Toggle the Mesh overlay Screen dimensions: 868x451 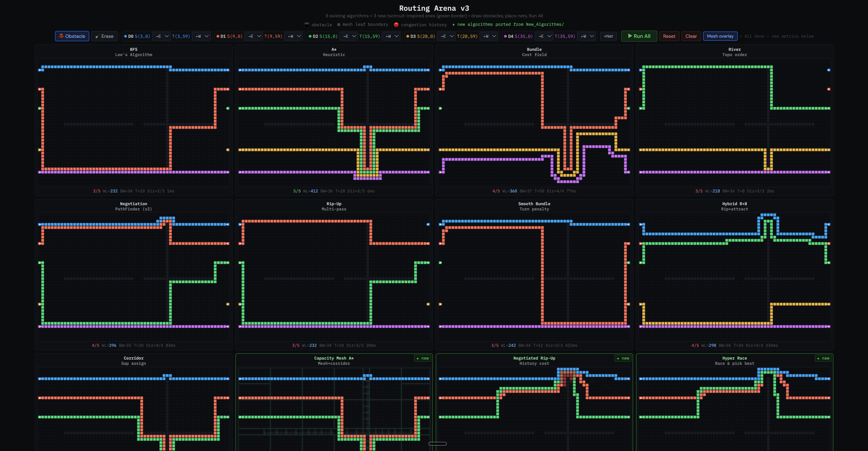click(x=720, y=36)
